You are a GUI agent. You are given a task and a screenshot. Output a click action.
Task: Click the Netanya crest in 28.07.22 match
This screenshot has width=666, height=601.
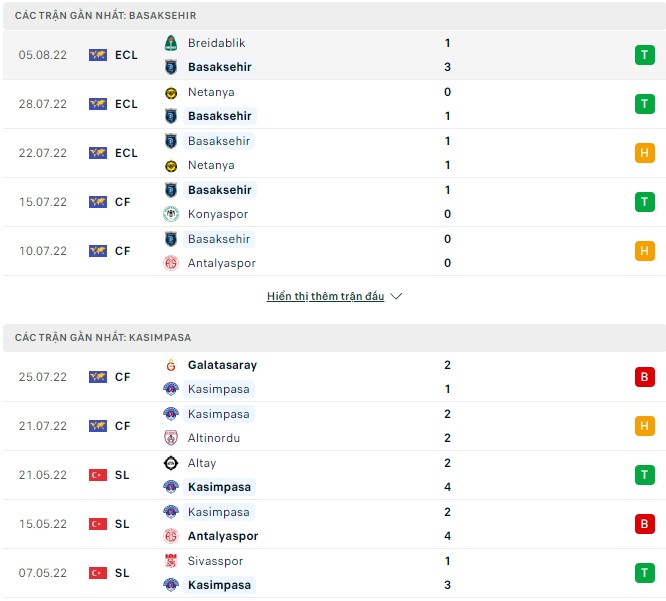click(x=171, y=92)
